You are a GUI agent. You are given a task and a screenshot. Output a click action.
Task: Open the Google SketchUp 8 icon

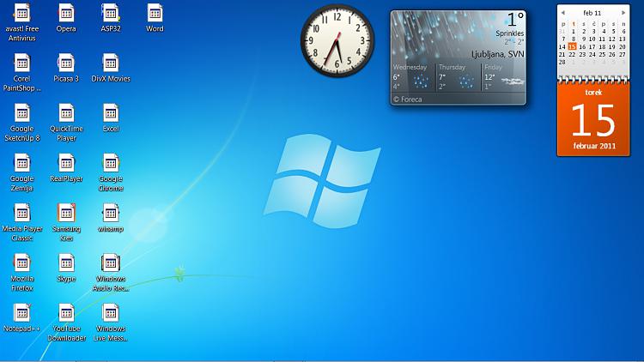(x=21, y=123)
